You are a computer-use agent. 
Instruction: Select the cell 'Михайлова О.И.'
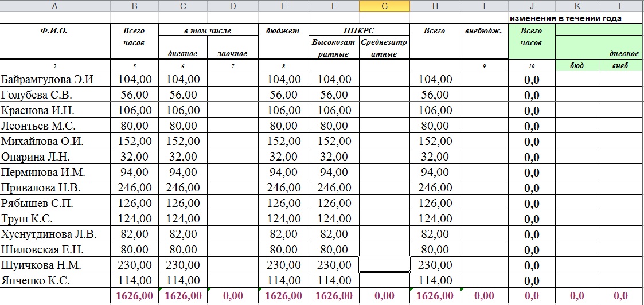click(55, 141)
